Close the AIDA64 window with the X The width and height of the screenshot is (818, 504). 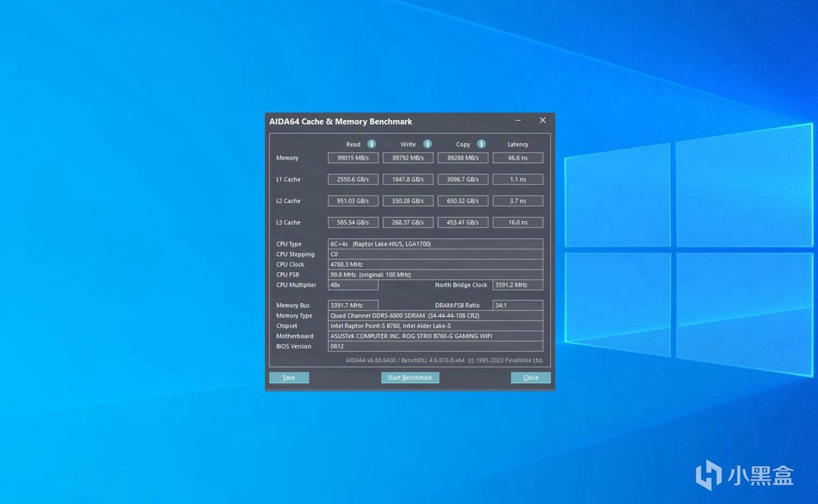(x=543, y=121)
